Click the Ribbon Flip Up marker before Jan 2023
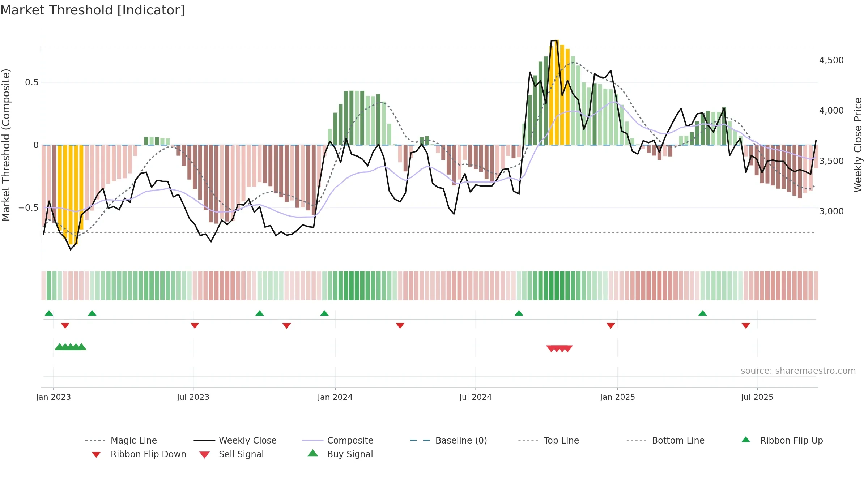Viewport: 868px width, 488px height. [49, 313]
